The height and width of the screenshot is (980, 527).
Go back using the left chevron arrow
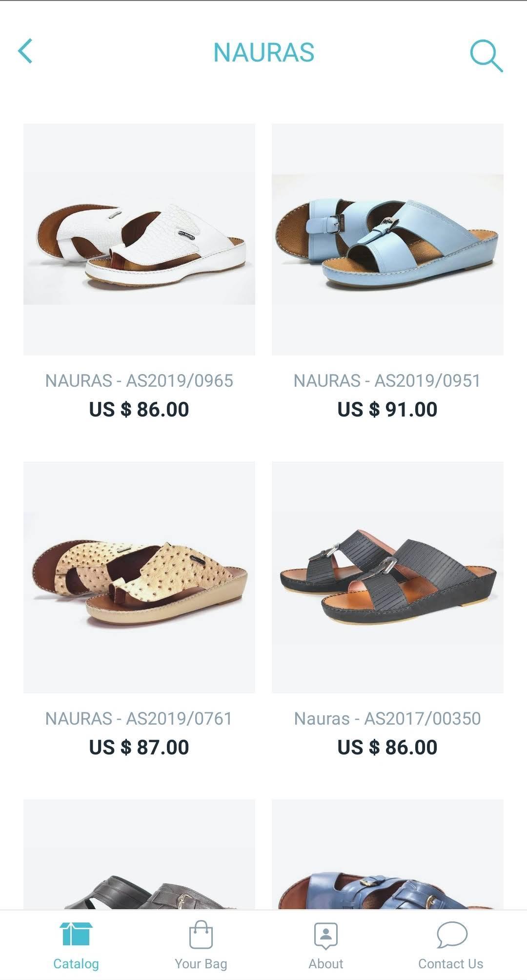25,51
